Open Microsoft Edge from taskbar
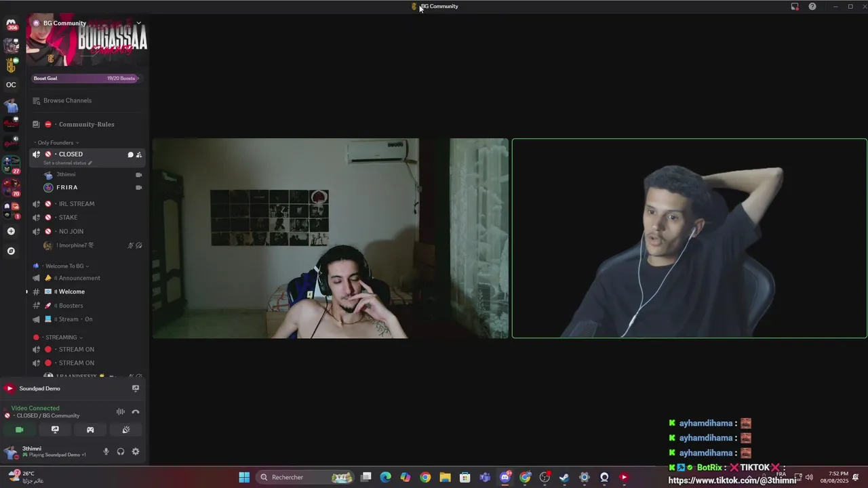 coord(385,477)
